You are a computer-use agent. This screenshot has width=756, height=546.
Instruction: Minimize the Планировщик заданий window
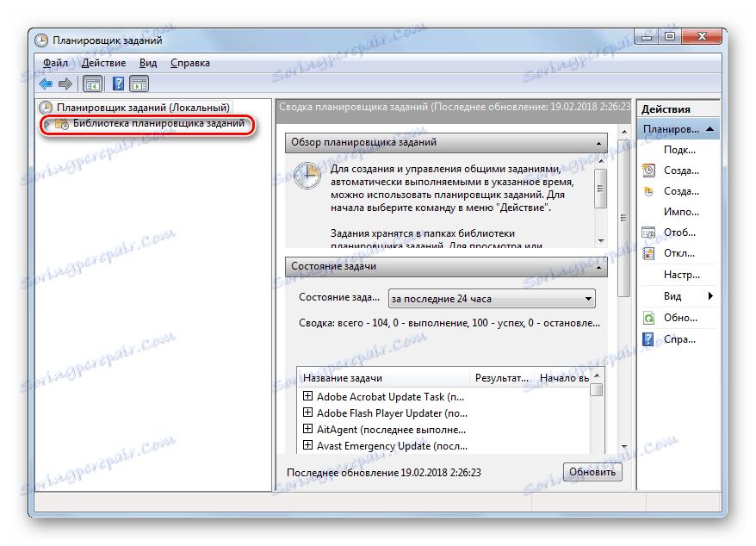[x=647, y=37]
